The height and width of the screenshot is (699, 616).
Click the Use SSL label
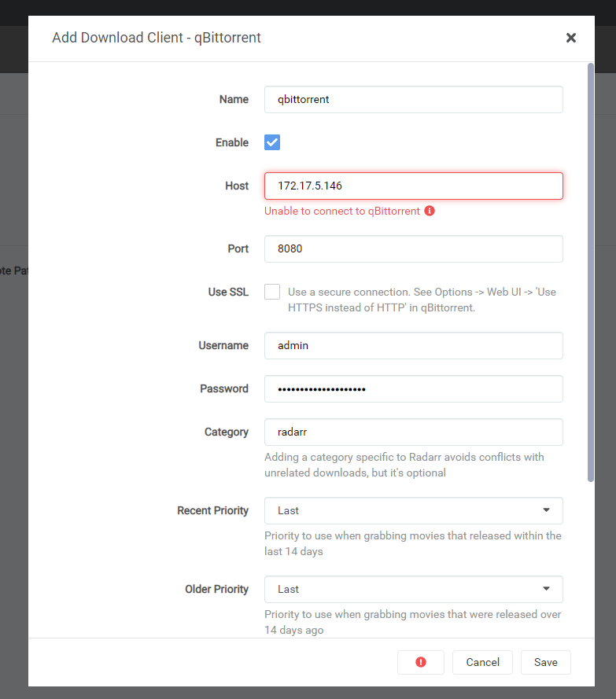pyautogui.click(x=228, y=292)
